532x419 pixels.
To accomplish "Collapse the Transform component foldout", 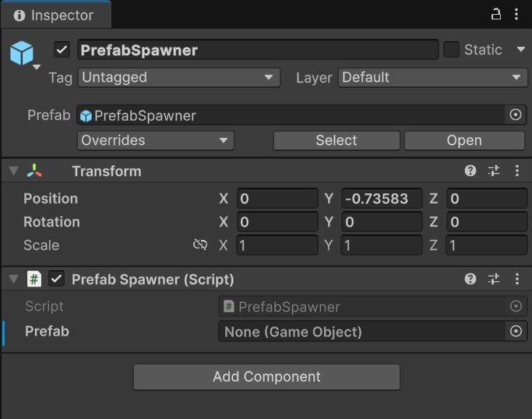I will pyautogui.click(x=13, y=171).
